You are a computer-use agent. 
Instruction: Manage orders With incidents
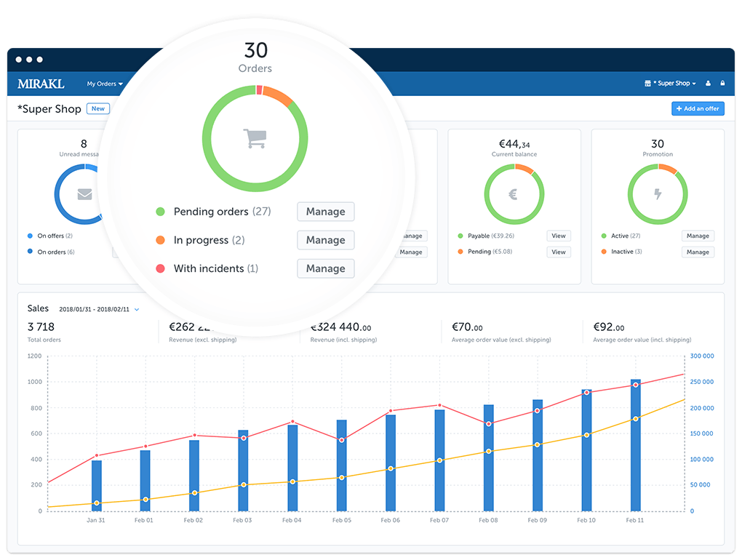[325, 268]
